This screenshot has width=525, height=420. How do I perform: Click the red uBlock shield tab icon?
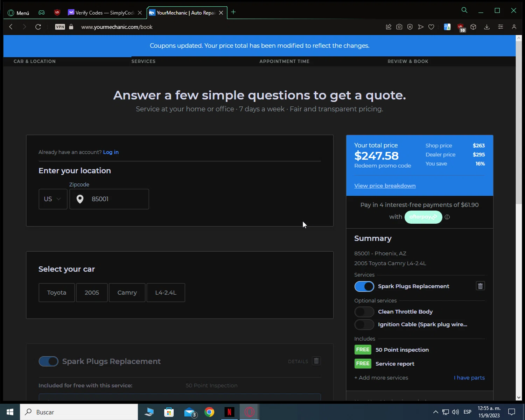pyautogui.click(x=57, y=13)
